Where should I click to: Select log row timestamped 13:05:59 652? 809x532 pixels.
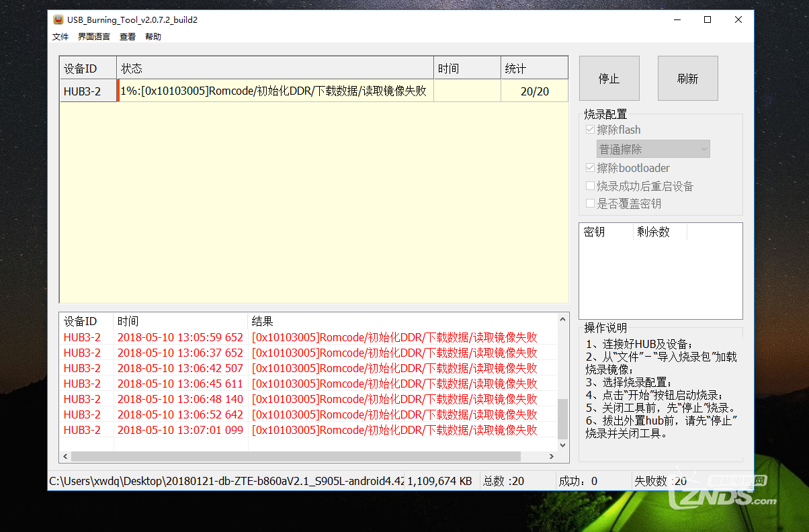(309, 337)
